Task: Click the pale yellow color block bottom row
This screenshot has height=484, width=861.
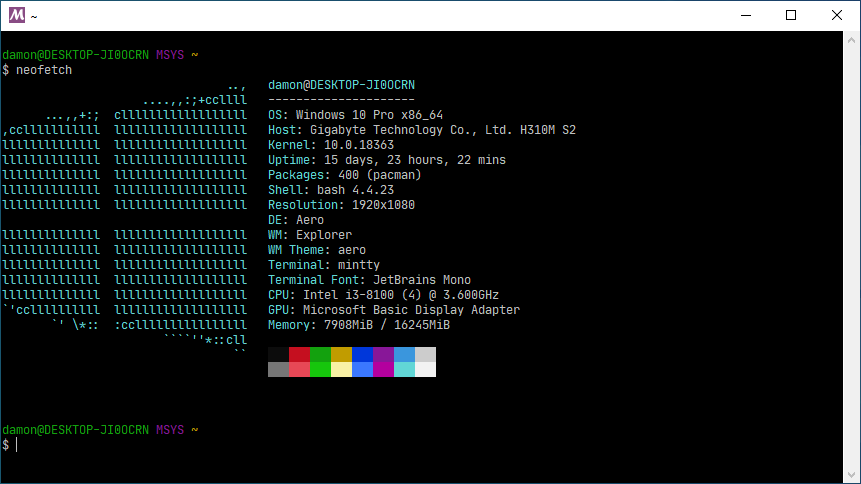Action: tap(342, 369)
